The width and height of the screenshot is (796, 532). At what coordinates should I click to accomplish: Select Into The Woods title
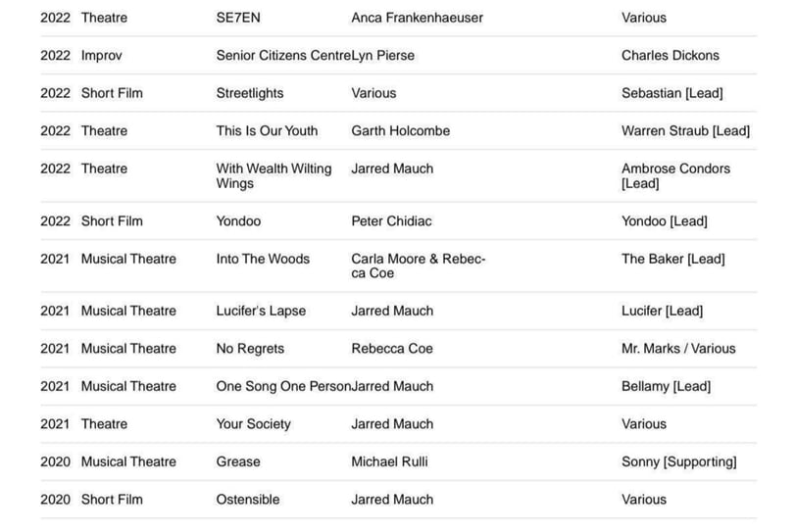coord(263,259)
